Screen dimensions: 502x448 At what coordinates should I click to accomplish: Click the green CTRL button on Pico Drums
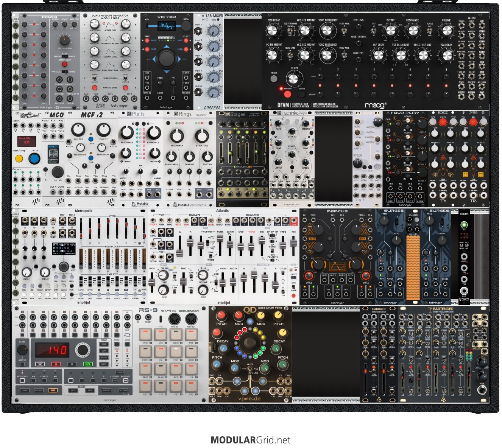464,225
